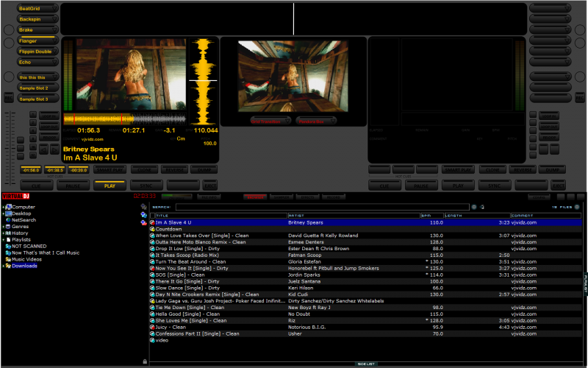Set left deck loop length to 4
Viewport: 588px width, 368px height.
33,131
